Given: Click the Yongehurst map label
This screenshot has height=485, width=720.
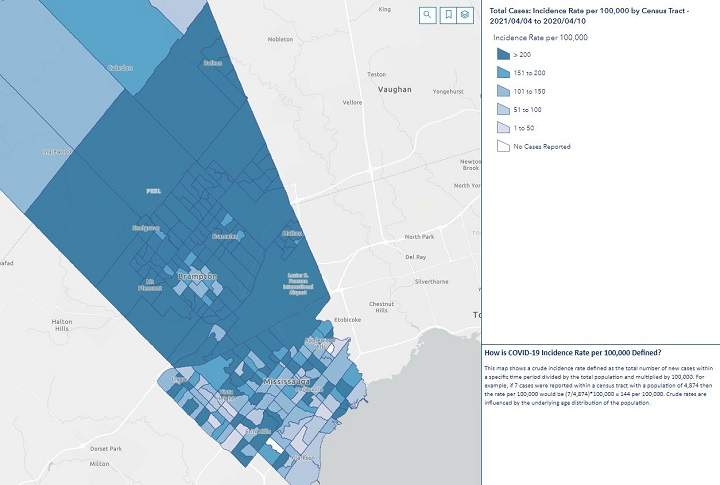Looking at the screenshot, I should (x=448, y=91).
